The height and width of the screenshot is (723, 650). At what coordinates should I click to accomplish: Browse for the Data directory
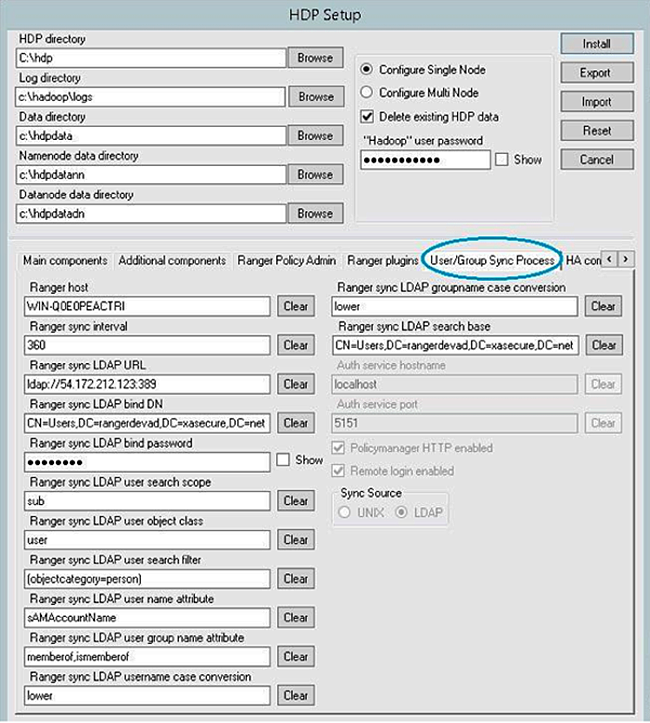click(316, 136)
